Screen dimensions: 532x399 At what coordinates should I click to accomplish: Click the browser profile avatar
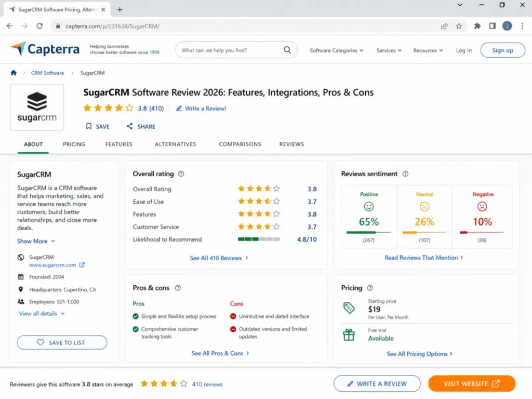[507, 26]
